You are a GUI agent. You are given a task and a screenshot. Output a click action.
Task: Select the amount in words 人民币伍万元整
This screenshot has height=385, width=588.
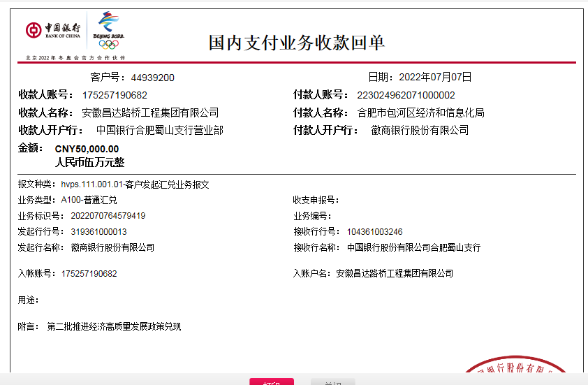pos(89,162)
